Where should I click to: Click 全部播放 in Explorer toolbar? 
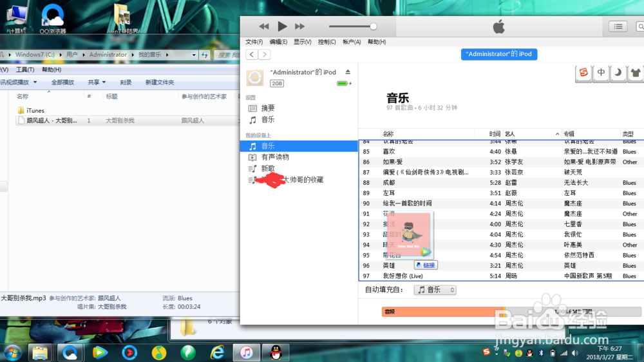point(62,82)
